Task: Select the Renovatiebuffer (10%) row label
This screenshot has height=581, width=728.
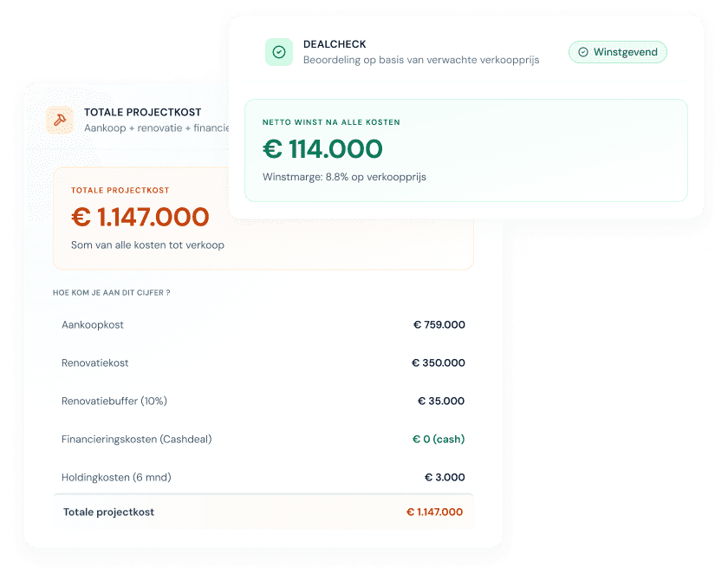Action: point(114,401)
